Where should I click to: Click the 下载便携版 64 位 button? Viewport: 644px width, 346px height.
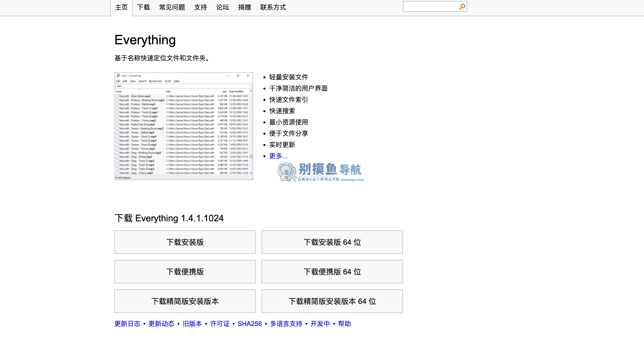pyautogui.click(x=332, y=272)
